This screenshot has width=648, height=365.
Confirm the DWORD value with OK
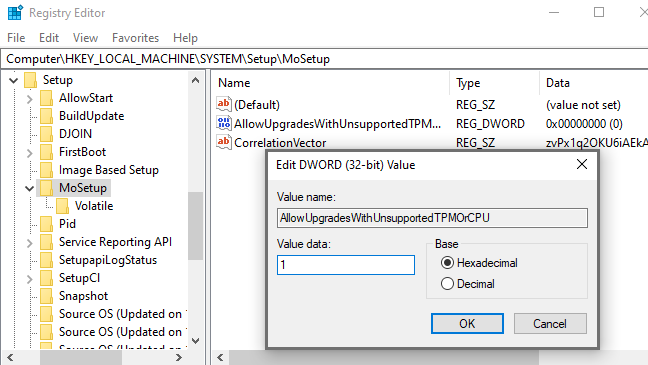[x=467, y=323]
